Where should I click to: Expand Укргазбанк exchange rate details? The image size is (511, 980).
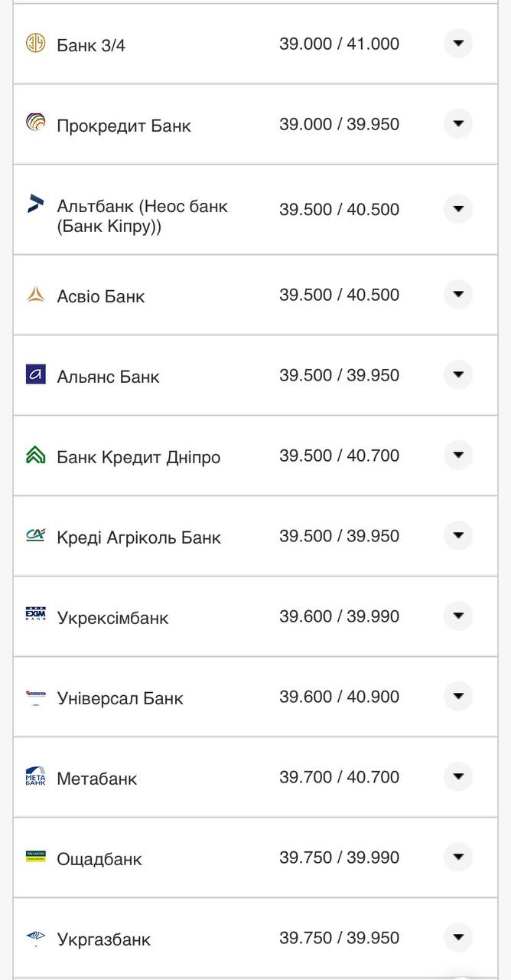pos(458,937)
